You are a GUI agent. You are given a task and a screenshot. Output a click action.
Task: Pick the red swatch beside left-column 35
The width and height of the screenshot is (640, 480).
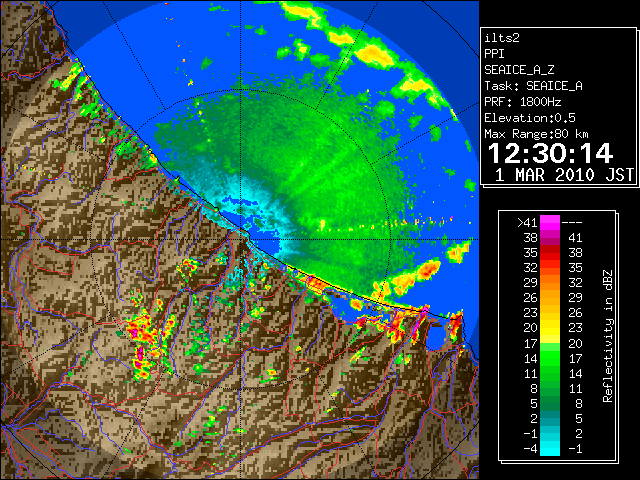(550, 253)
